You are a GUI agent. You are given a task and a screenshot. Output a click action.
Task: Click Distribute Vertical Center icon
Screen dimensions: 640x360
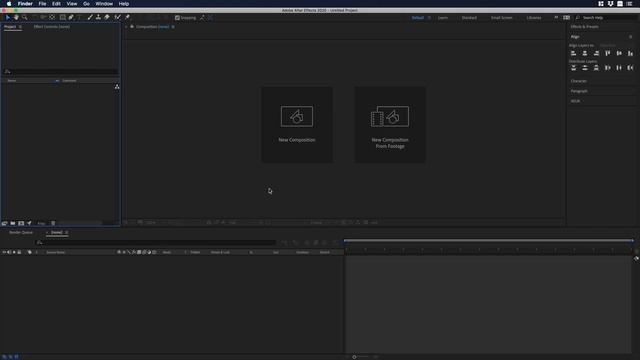pos(585,68)
